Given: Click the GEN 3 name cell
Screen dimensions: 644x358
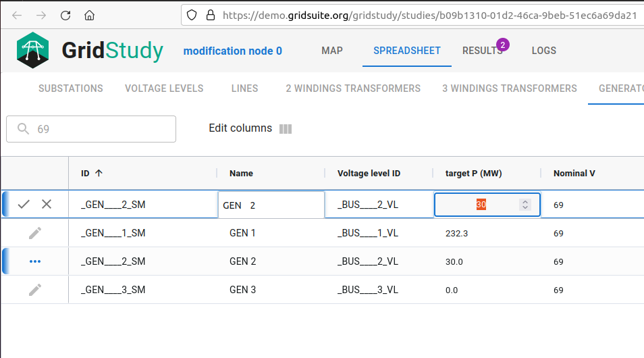Looking at the screenshot, I should (x=242, y=290).
